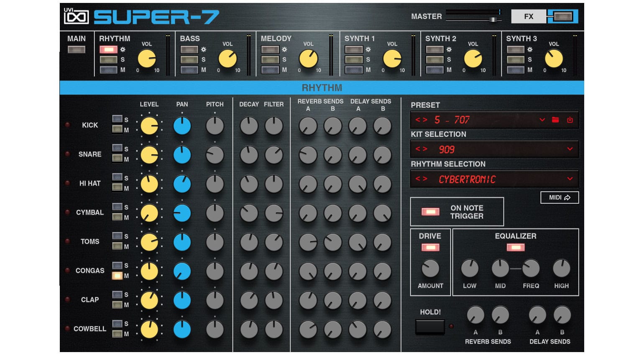Open the Kit Selection dropdown arrow

click(570, 149)
